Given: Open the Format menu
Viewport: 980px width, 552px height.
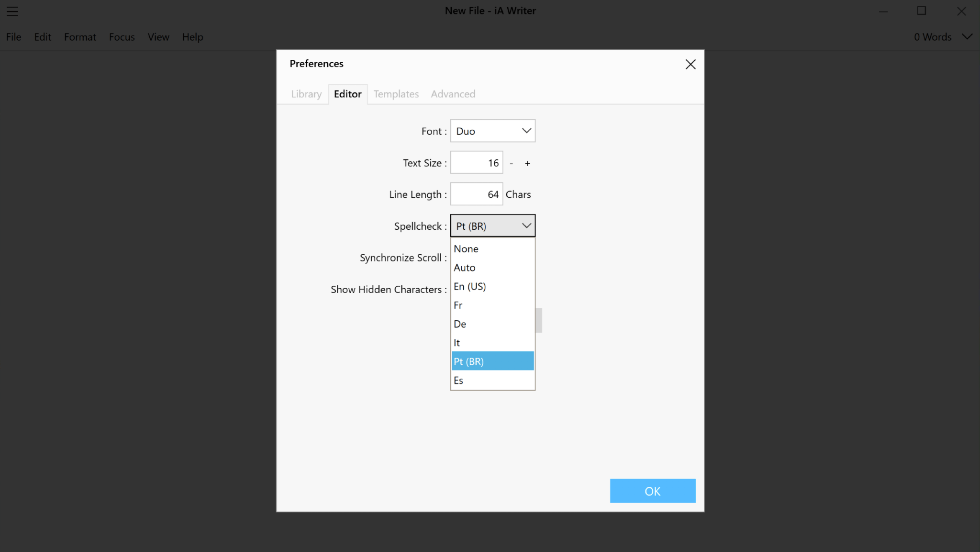Looking at the screenshot, I should pos(80,37).
